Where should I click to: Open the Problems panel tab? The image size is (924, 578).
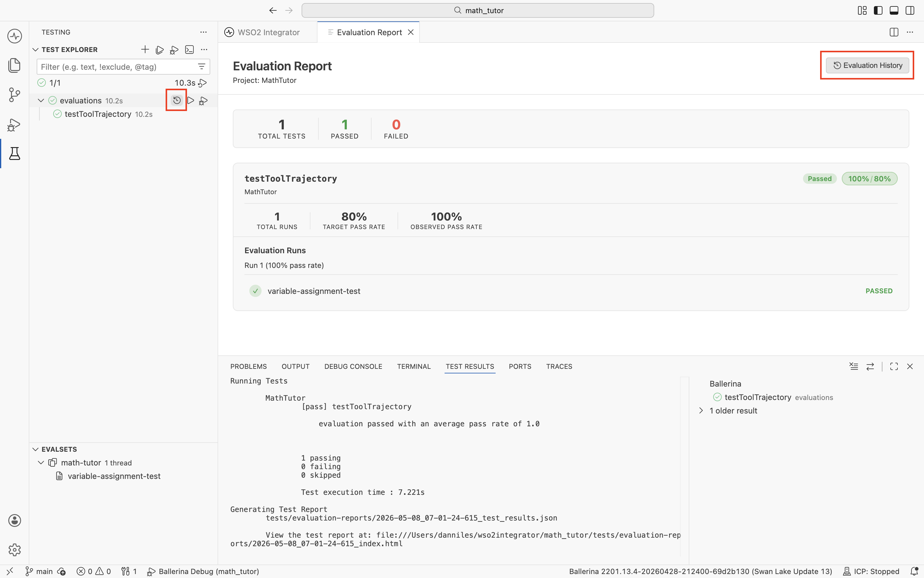pyautogui.click(x=248, y=366)
